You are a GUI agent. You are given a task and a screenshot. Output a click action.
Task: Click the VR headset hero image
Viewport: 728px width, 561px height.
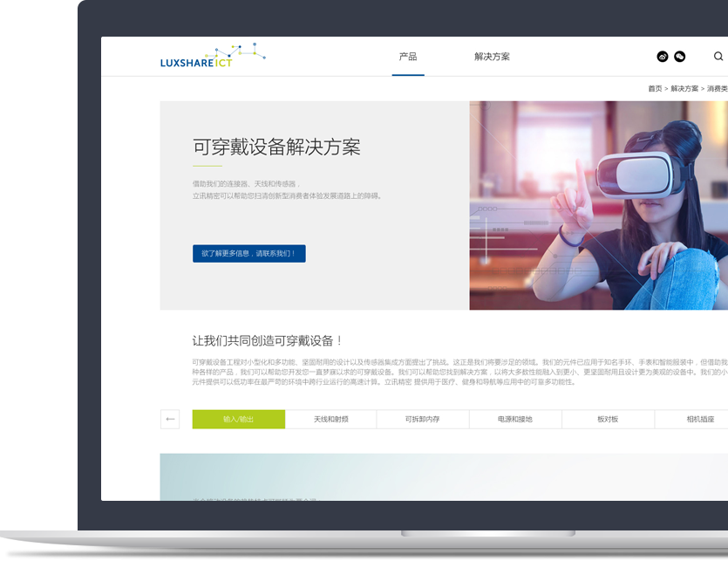[x=598, y=206]
